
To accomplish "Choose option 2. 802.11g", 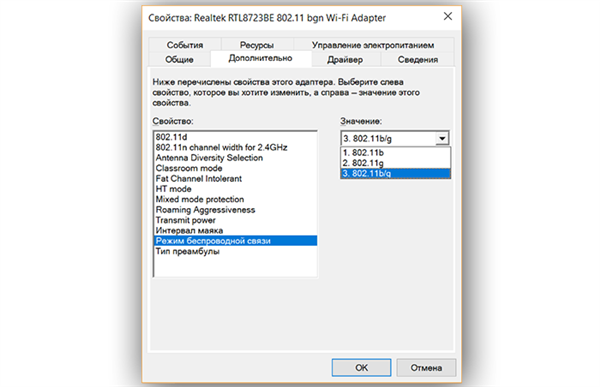I will pos(396,163).
